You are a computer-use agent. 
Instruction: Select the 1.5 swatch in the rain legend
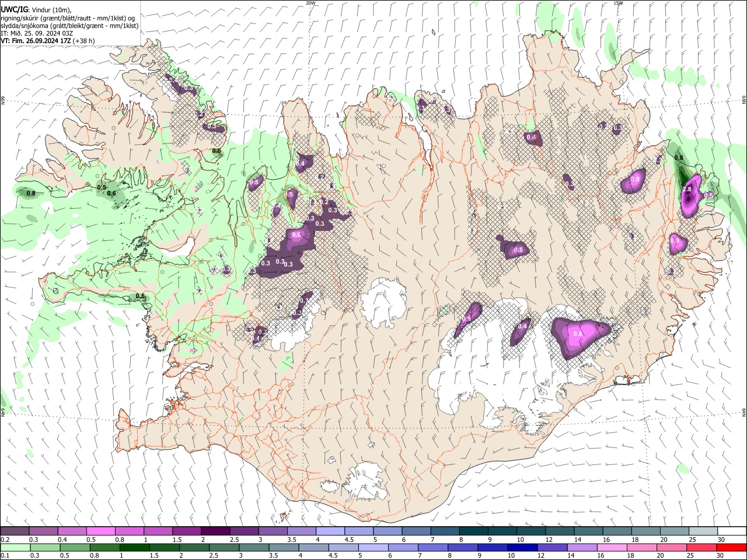pos(165,547)
